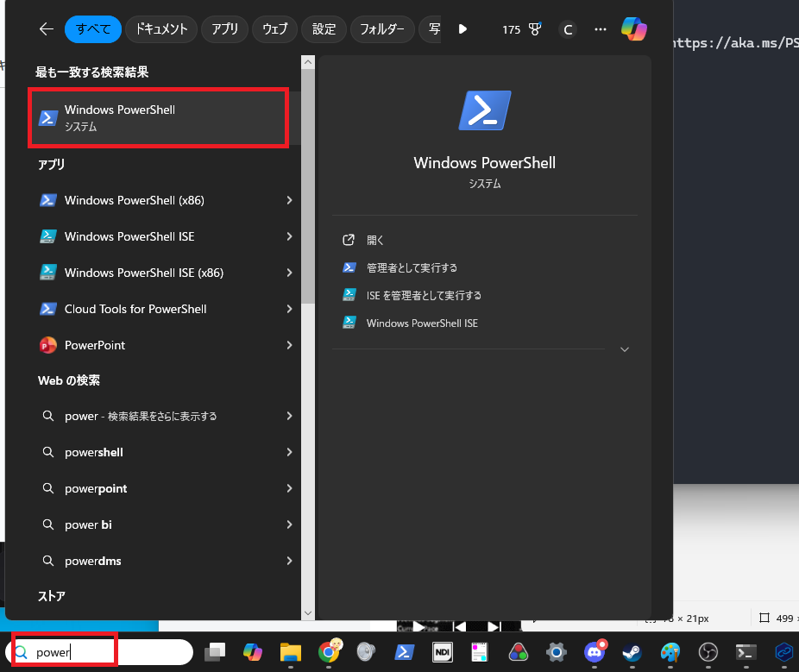Go back with the left arrow
The width and height of the screenshot is (799, 672).
47,29
